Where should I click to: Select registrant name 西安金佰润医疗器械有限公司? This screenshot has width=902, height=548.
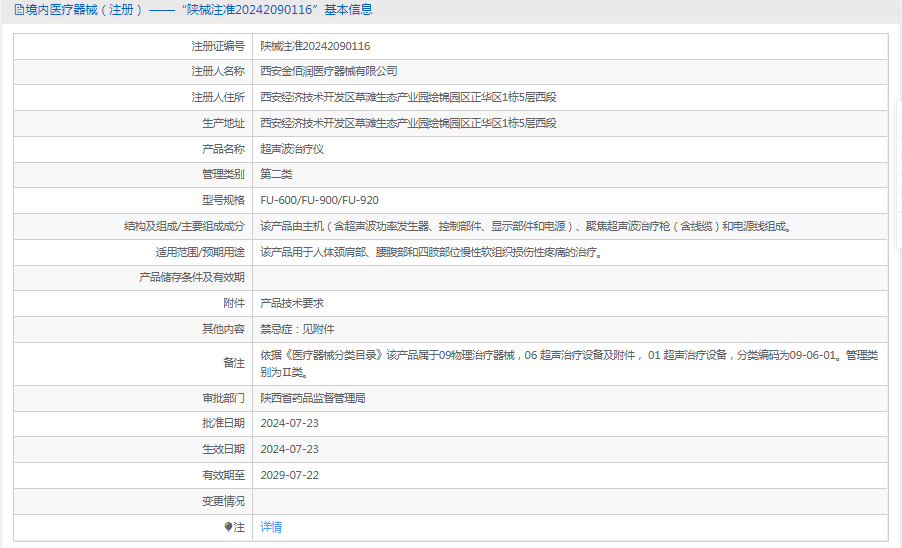(329, 71)
